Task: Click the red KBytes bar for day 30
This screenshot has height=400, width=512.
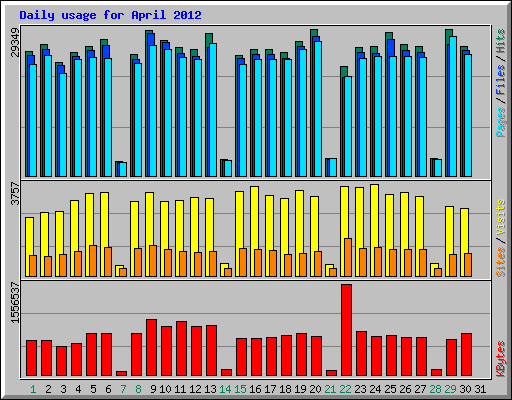Action: click(467, 355)
